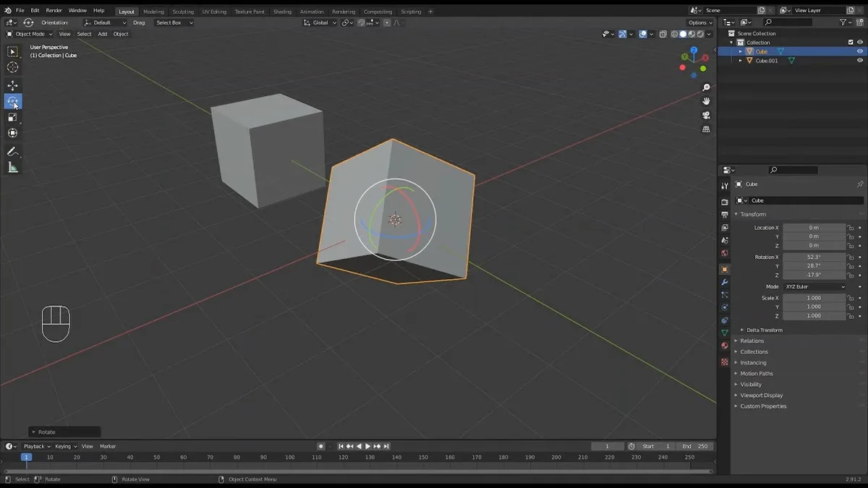This screenshot has height=488, width=868.
Task: Open the Particles properties tab
Action: [724, 295]
